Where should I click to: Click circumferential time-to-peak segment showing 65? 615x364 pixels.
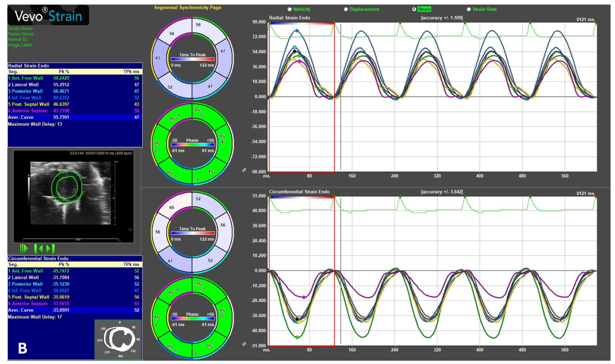172,208
